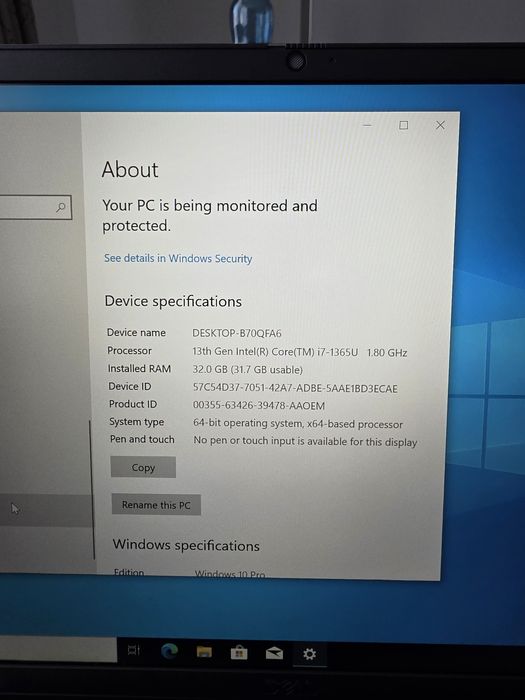Open File Explorer from the taskbar
The width and height of the screenshot is (525, 700).
coord(204,652)
